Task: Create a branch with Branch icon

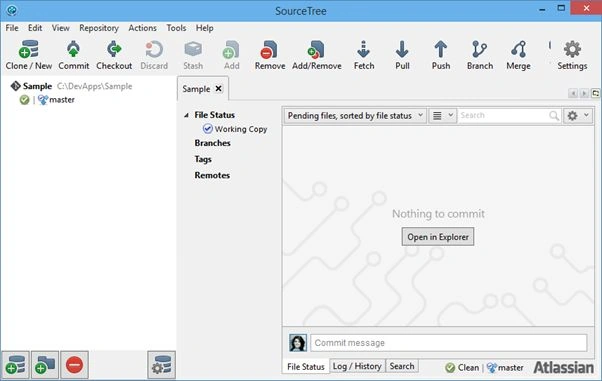Action: [x=480, y=49]
